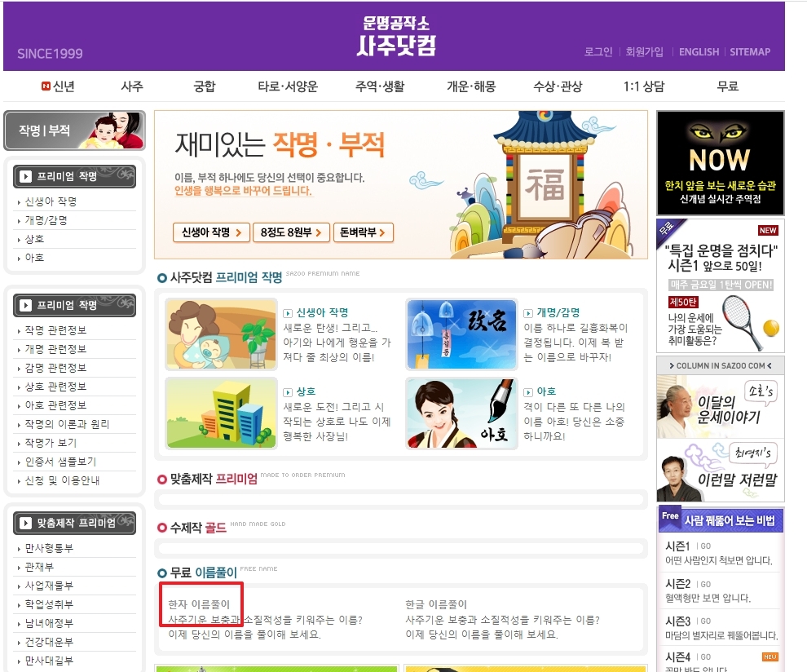This screenshot has width=807, height=672.
Task: Open 한글 이름풀이 free service
Action: point(436,604)
